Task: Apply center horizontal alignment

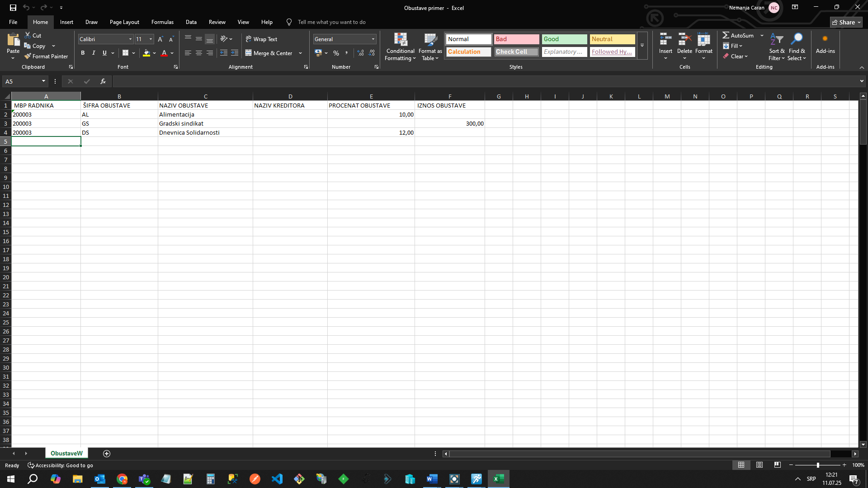Action: coord(199,53)
